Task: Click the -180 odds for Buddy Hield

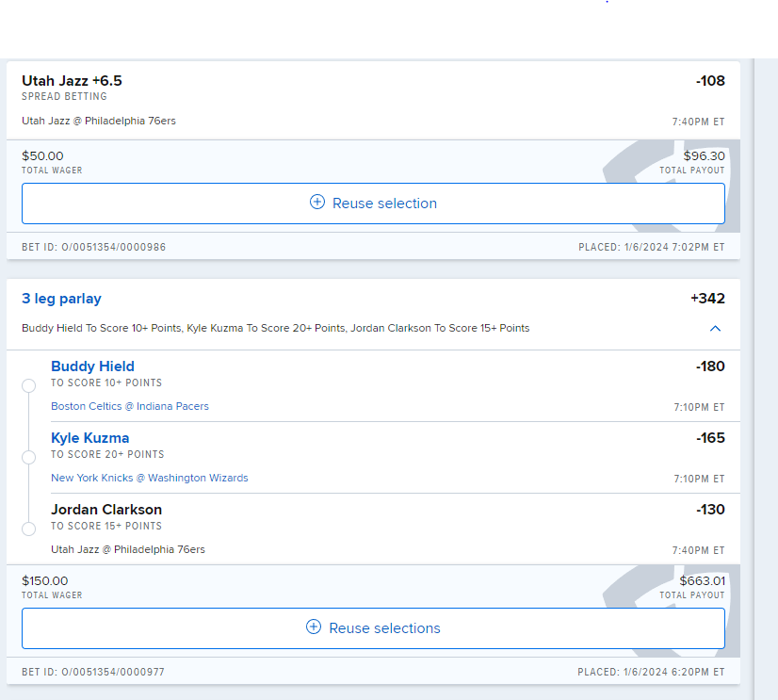Action: (710, 366)
